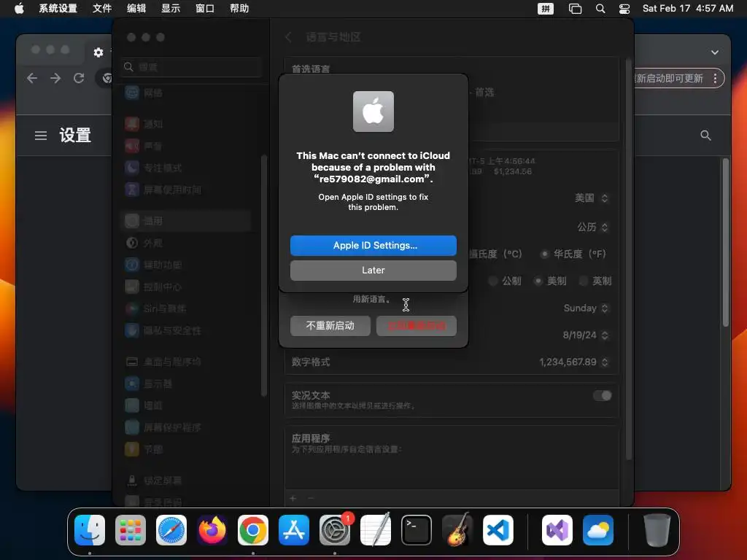The width and height of the screenshot is (747, 560).
Task: Go back in System Settings pane
Action: (288, 37)
